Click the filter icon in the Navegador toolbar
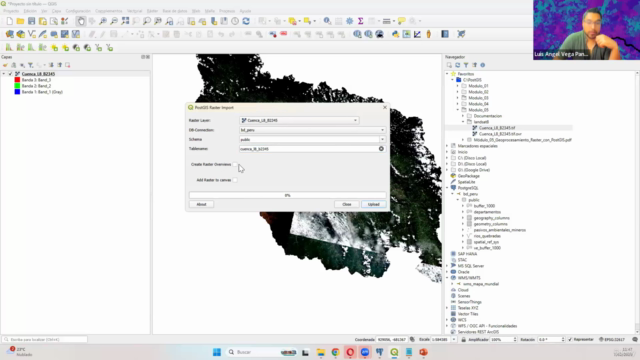This screenshot has width=640, height=360. tap(466, 65)
